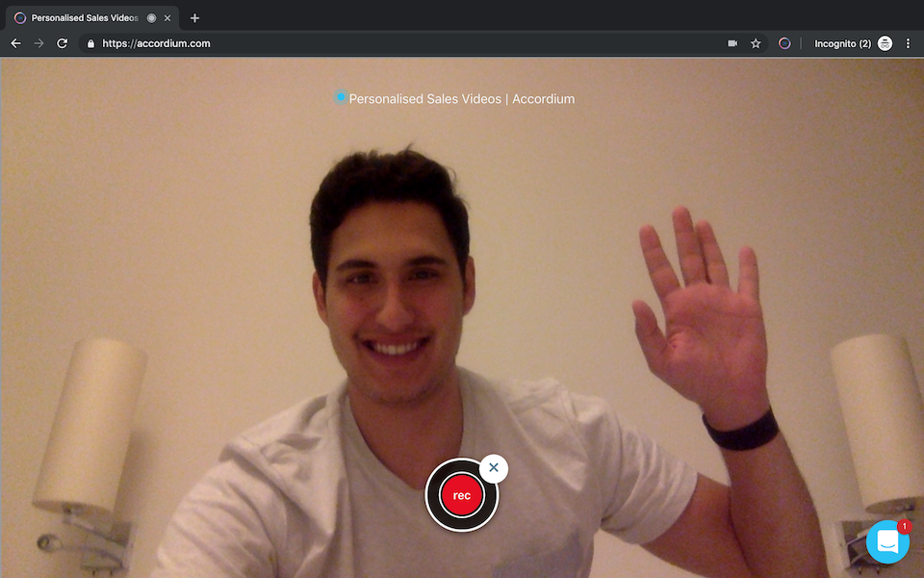Dismiss the recording widget via its X
The image size is (924, 578).
pos(494,469)
